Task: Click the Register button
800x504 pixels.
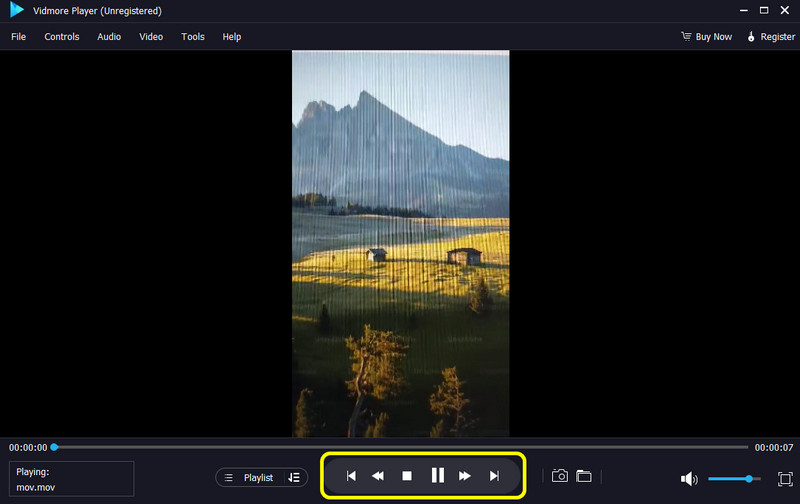Action: tap(770, 37)
